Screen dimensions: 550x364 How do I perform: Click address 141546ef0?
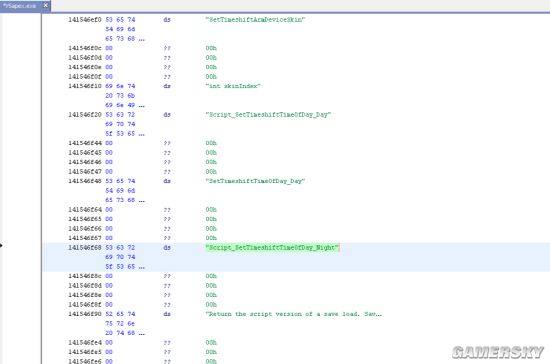[85, 20]
